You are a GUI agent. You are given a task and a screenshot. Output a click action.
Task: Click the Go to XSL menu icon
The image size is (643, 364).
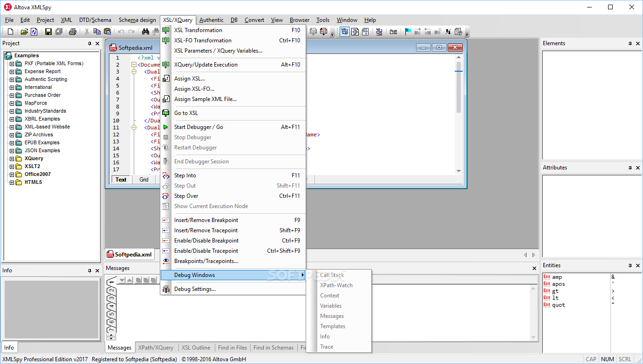pos(166,113)
